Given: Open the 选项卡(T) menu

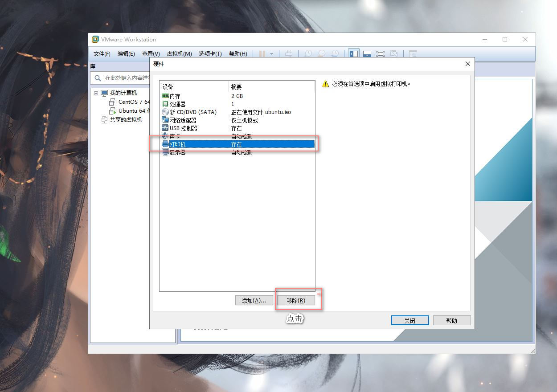Looking at the screenshot, I should point(210,54).
